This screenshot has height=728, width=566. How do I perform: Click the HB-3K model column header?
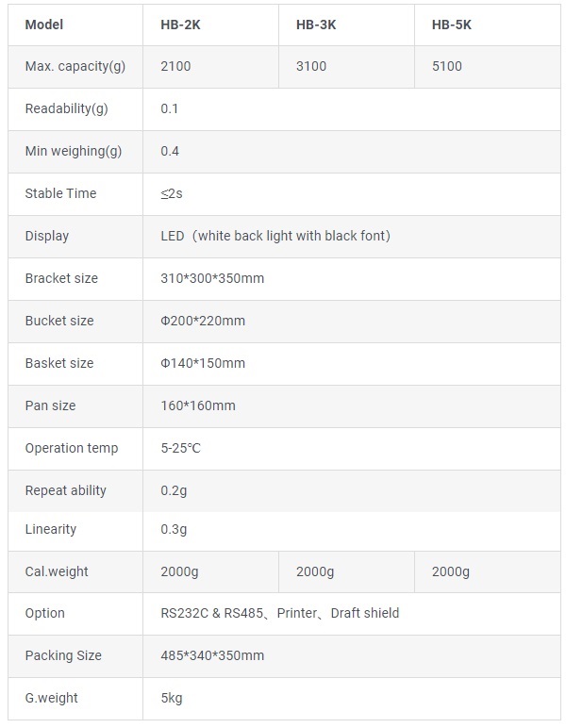[x=316, y=25]
